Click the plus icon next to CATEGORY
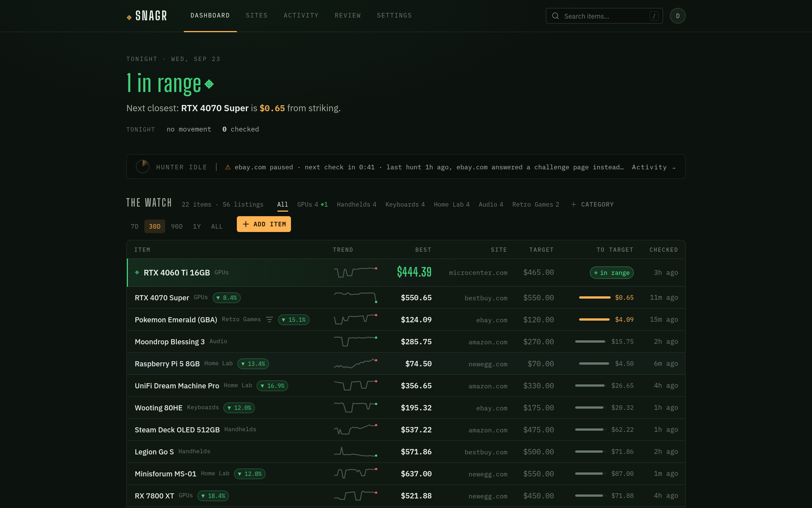The width and height of the screenshot is (812, 508). tap(573, 204)
